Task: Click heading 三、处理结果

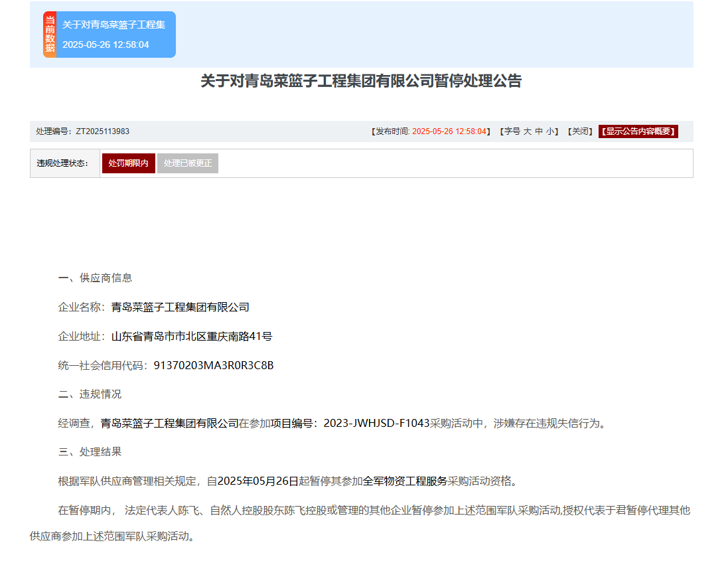Action: pyautogui.click(x=90, y=451)
